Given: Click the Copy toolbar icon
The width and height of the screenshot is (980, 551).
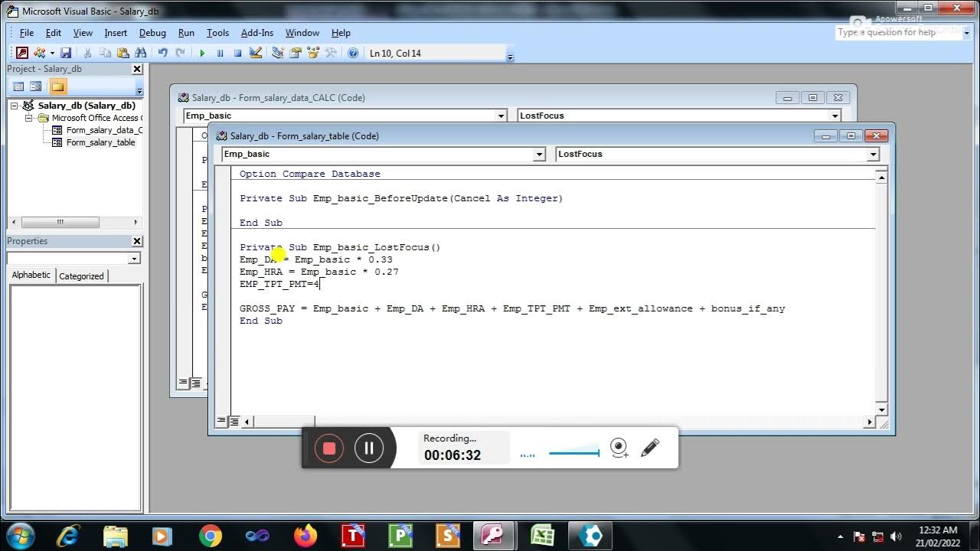Looking at the screenshot, I should pyautogui.click(x=105, y=53).
